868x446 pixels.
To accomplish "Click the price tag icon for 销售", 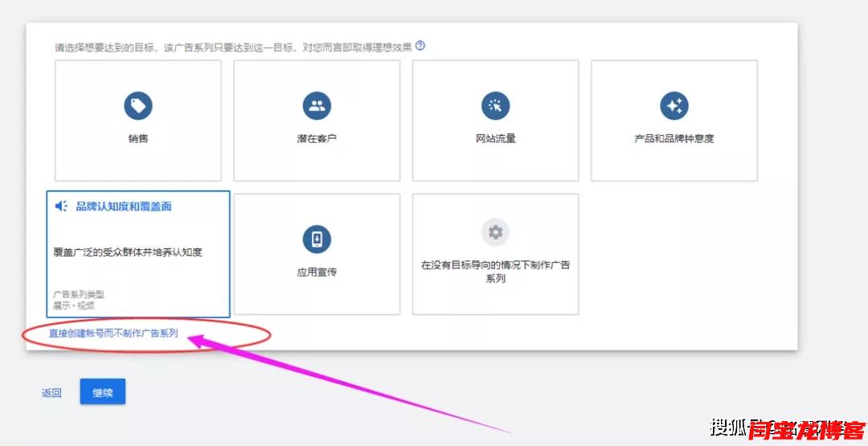I will [x=138, y=105].
